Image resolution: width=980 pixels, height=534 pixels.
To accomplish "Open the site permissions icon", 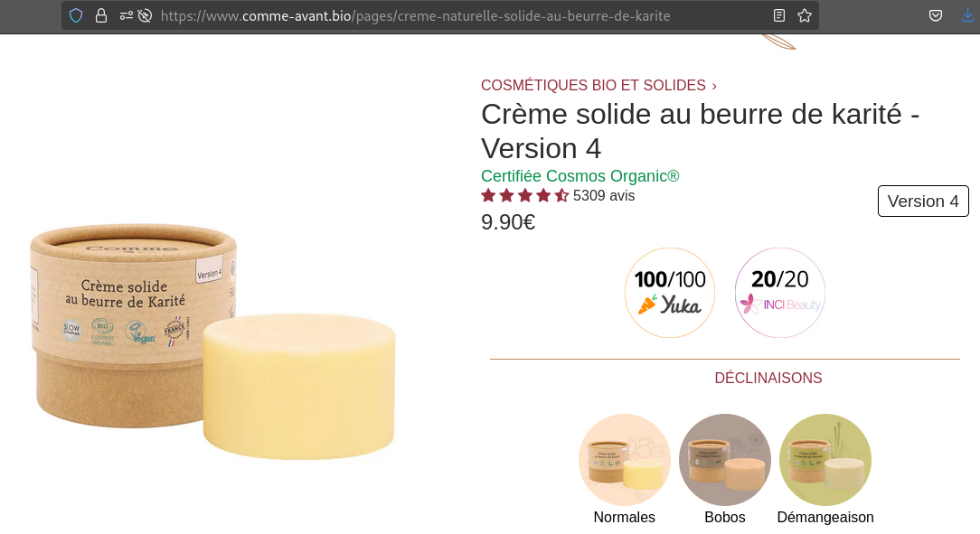I will (x=125, y=15).
